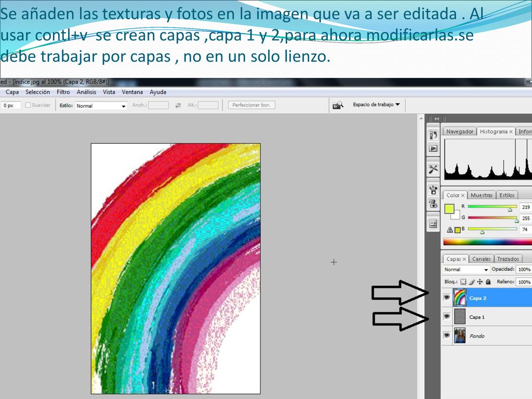Close the Capas tab with its x
Viewport: 532px width, 399px height.
click(464, 259)
